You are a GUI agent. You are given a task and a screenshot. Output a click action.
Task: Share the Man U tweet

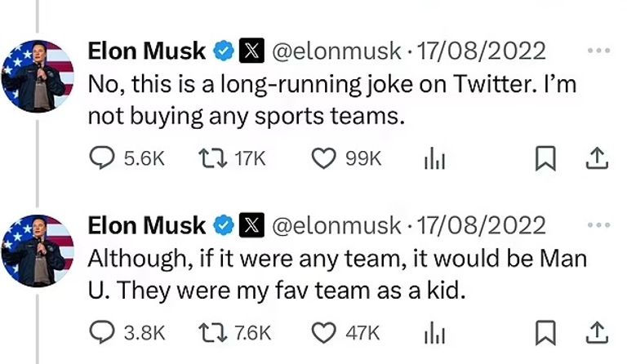tap(597, 332)
